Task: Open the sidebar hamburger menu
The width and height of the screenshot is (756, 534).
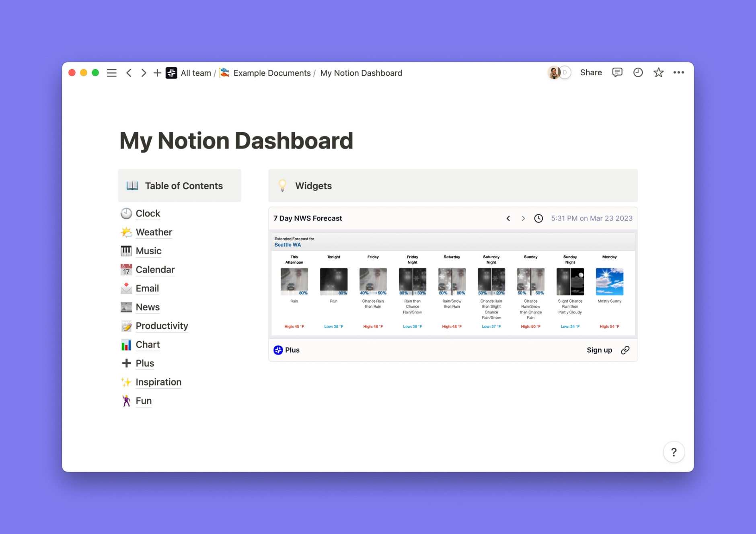Action: (x=111, y=73)
